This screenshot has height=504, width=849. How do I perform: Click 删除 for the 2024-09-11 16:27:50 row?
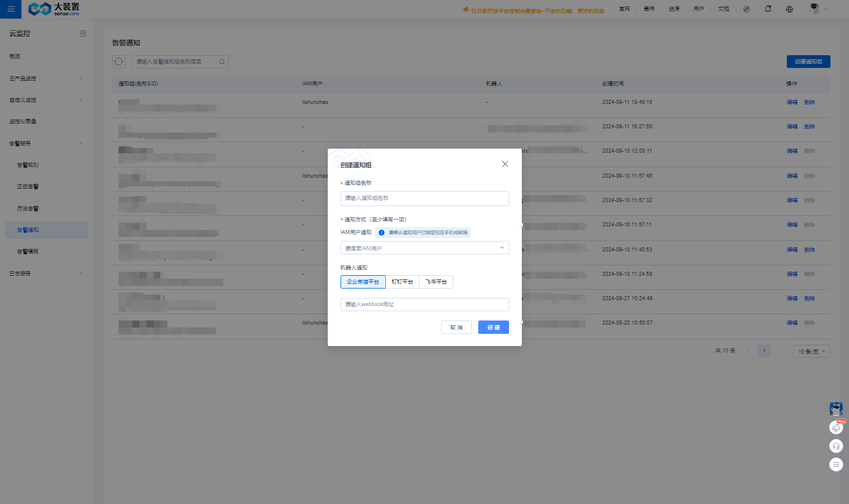tap(809, 127)
